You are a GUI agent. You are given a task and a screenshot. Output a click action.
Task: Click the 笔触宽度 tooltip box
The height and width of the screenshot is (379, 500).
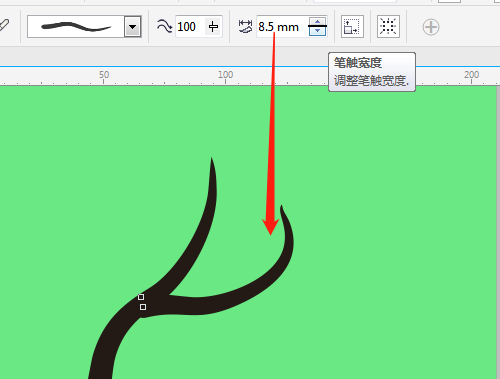(x=372, y=72)
